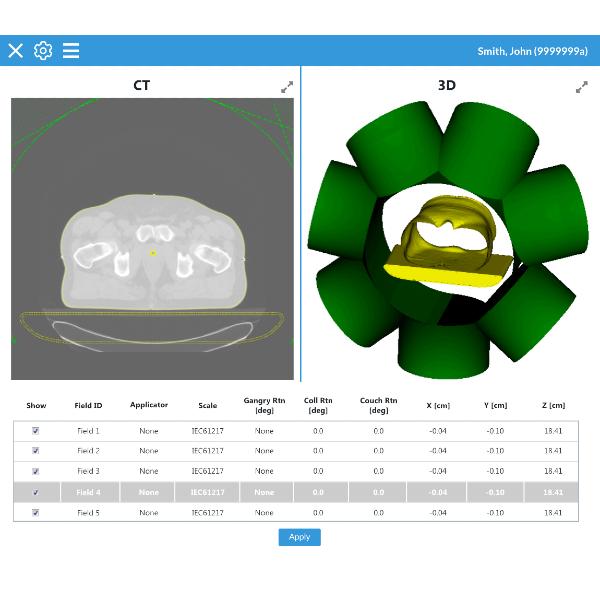The height and width of the screenshot is (600, 600).
Task: Close the plan view with X icon
Action: [x=15, y=50]
